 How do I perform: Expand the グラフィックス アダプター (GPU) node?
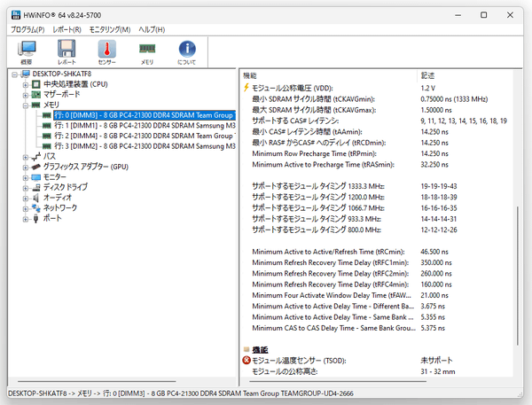tap(26, 167)
